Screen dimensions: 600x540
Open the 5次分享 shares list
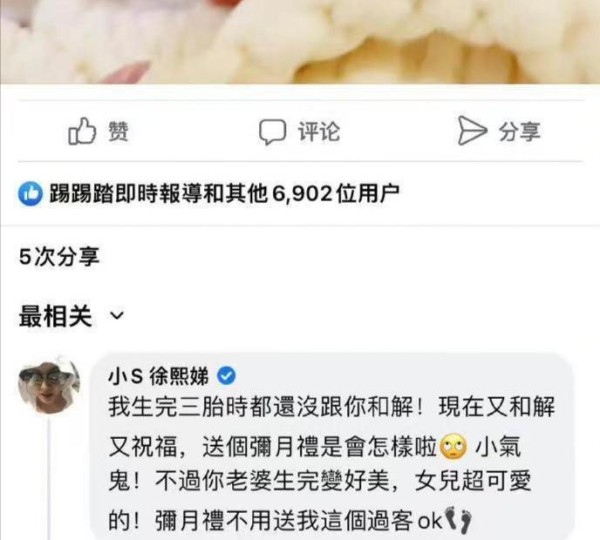point(59,256)
